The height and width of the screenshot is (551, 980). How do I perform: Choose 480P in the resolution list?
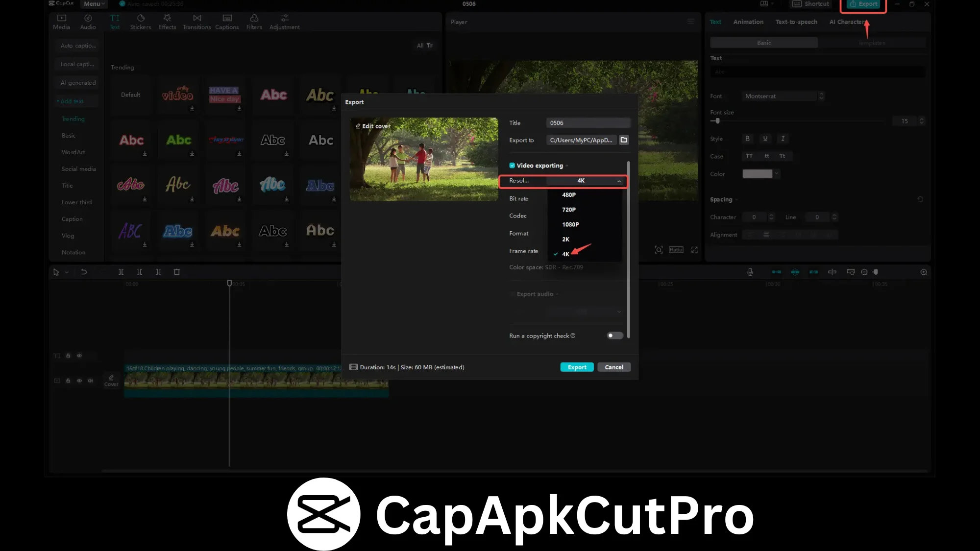click(585, 195)
